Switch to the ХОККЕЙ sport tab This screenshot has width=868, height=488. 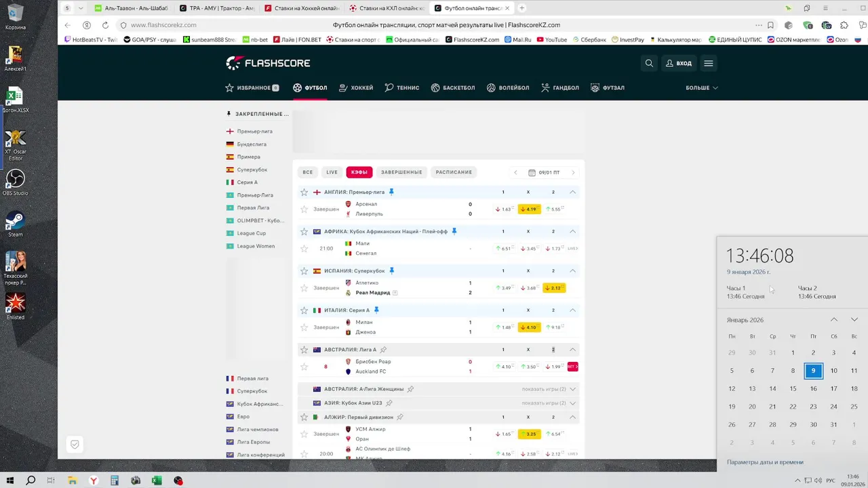pos(356,87)
